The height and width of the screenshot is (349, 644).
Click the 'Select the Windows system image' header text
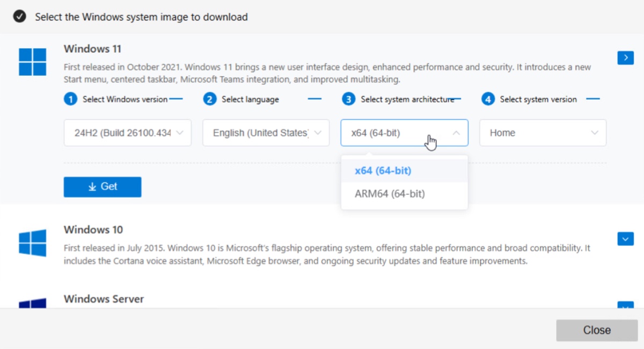coord(140,17)
